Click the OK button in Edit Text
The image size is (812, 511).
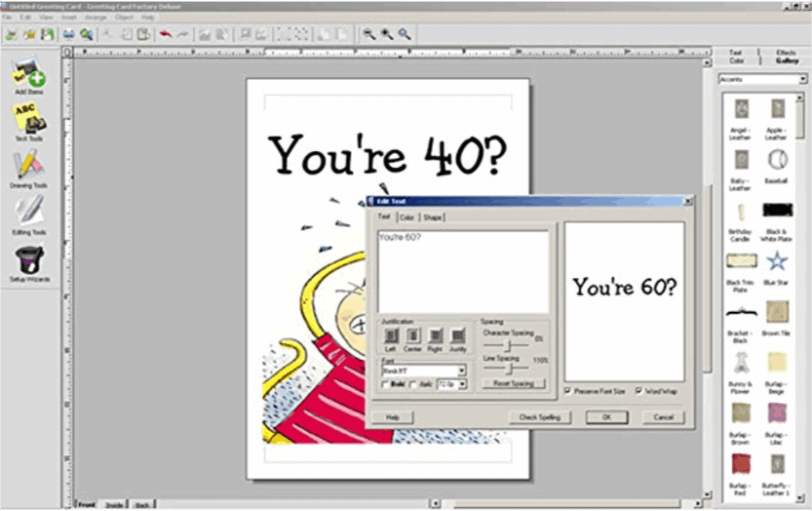pyautogui.click(x=607, y=417)
